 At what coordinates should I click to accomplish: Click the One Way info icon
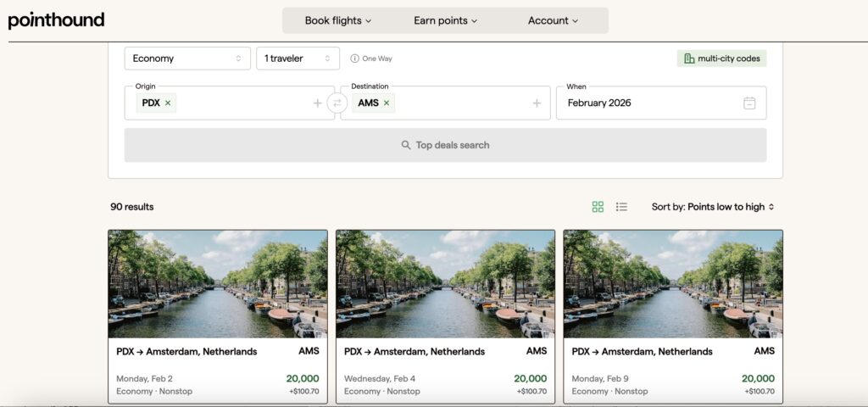[x=355, y=59]
